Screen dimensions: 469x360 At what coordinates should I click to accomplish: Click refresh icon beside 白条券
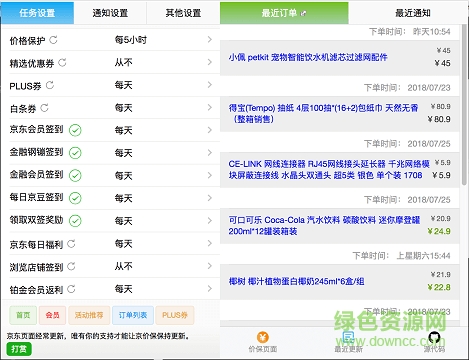pyautogui.click(x=44, y=108)
